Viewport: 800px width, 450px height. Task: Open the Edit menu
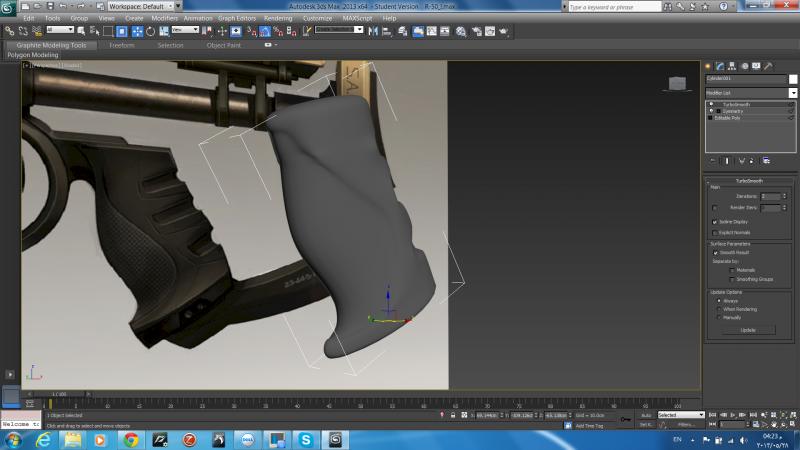[29, 18]
